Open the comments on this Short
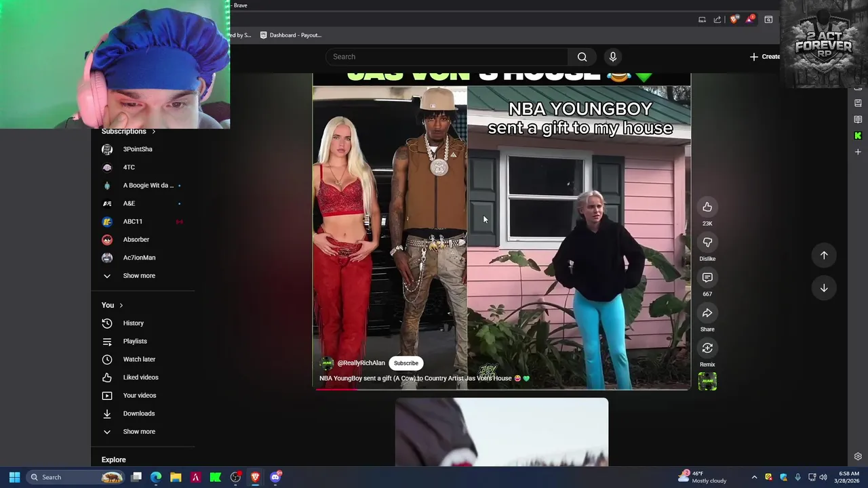 click(x=707, y=277)
